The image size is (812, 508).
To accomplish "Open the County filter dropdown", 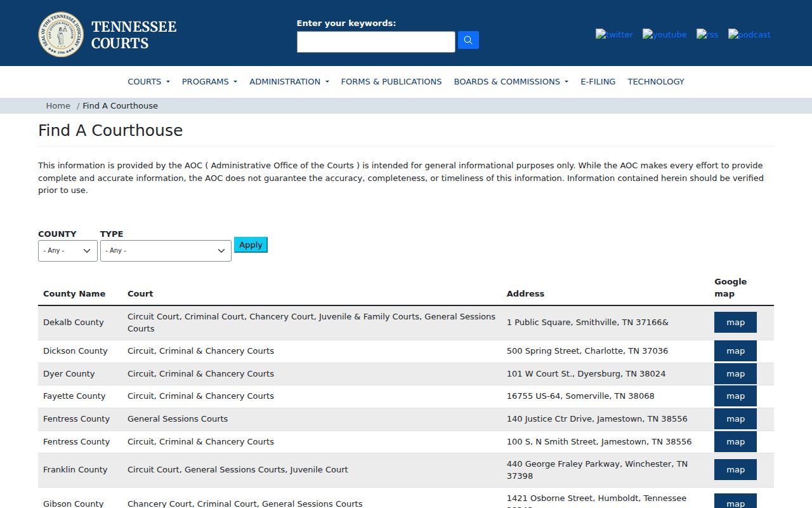I will click(x=68, y=251).
